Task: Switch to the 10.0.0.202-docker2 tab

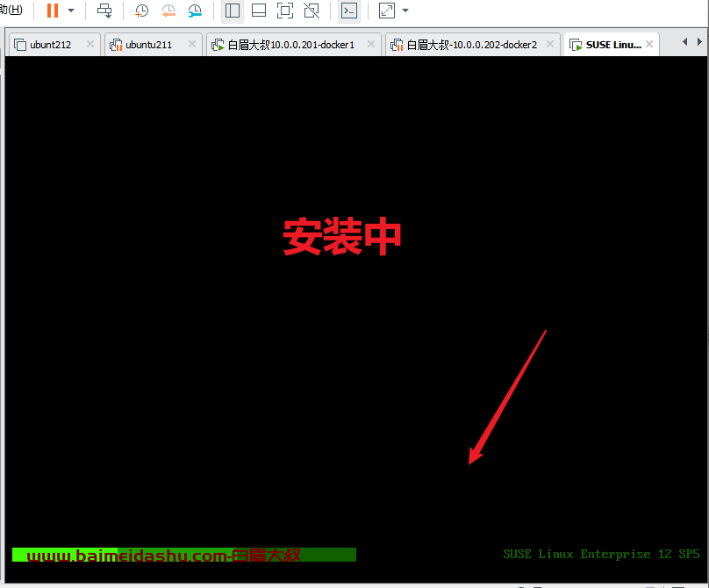Action: (x=471, y=45)
